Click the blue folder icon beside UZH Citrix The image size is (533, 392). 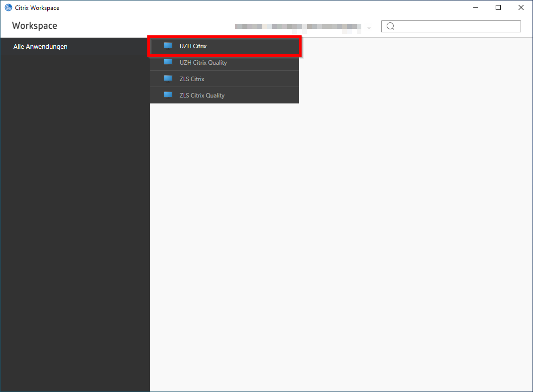(168, 46)
